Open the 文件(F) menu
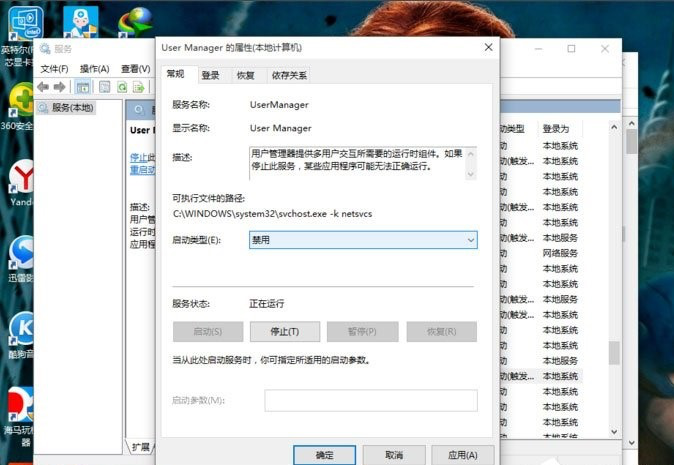This screenshot has width=674, height=465. point(54,69)
